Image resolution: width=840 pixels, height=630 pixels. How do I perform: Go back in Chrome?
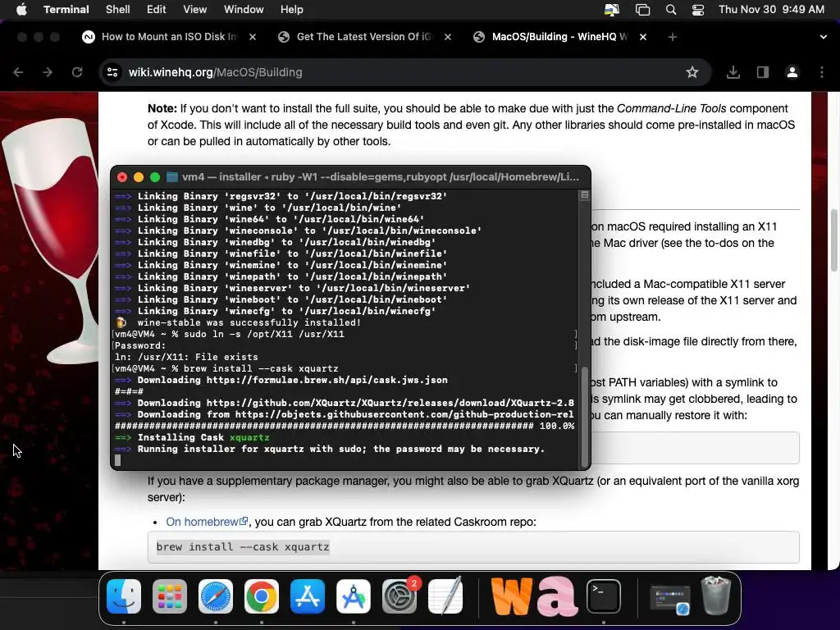18,72
